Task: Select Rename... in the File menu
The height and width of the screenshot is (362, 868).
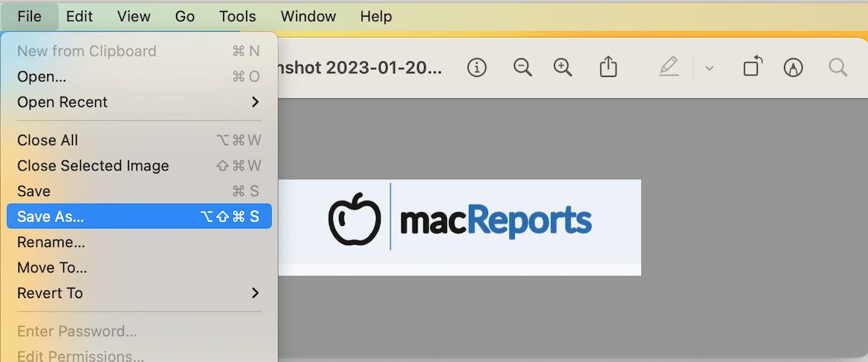Action: pos(51,243)
